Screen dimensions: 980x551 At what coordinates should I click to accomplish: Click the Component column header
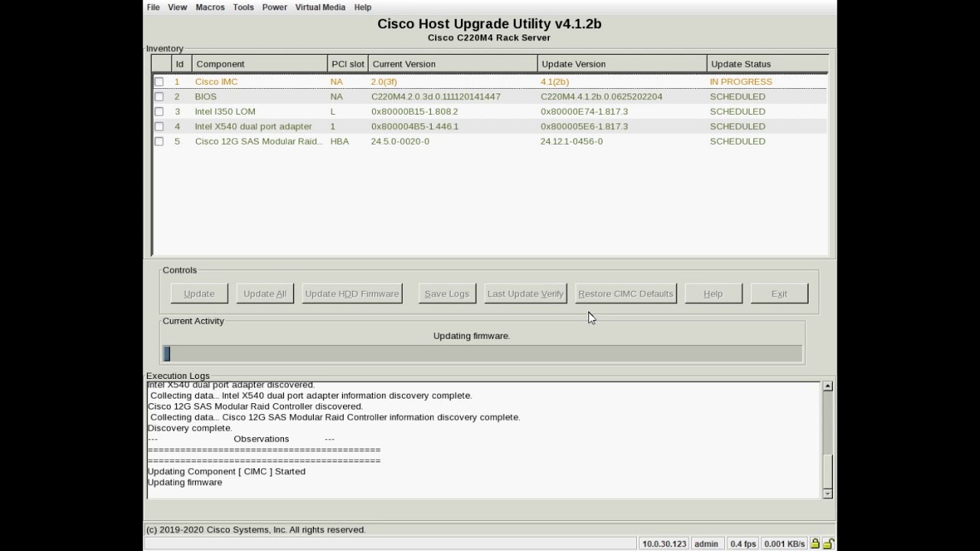[x=260, y=64]
